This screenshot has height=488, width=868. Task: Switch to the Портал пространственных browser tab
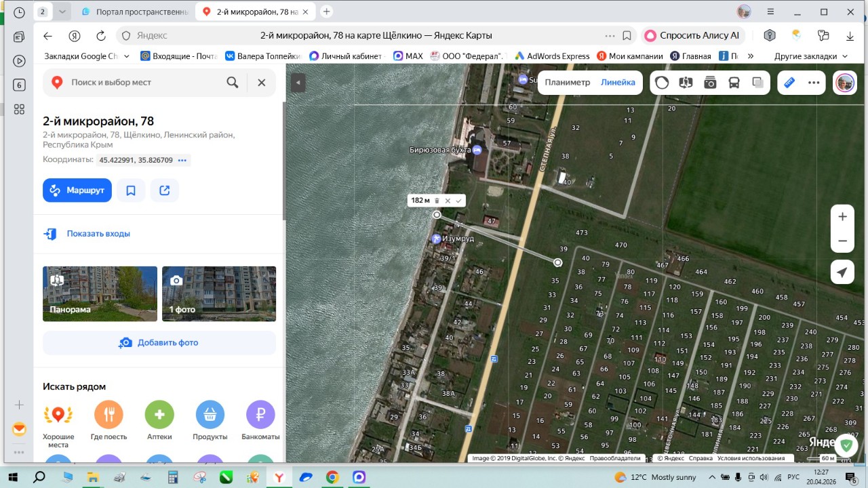pyautogui.click(x=134, y=12)
